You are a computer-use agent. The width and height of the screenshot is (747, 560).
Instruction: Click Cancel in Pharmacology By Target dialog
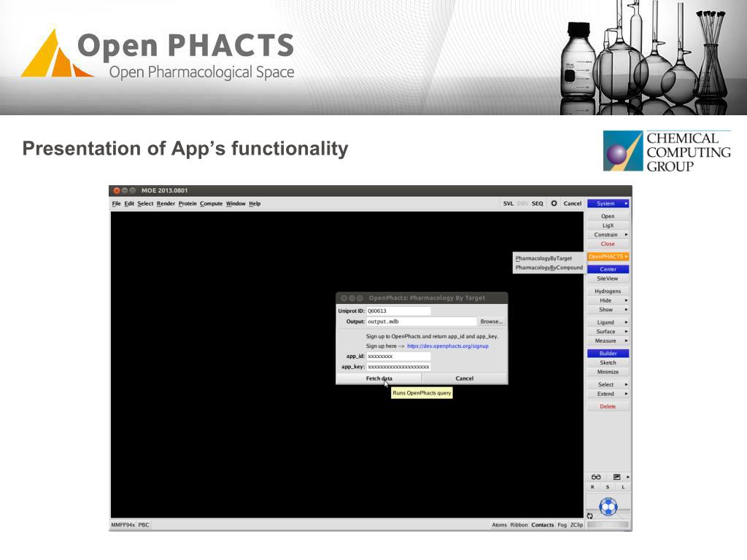point(465,378)
